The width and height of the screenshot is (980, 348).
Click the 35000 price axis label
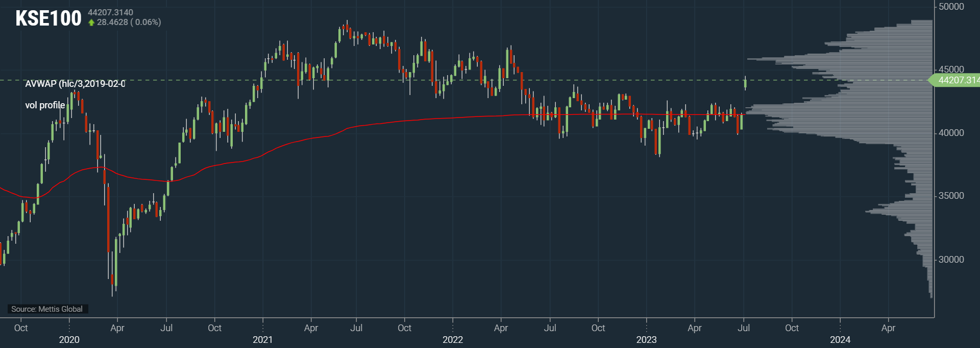(951, 196)
